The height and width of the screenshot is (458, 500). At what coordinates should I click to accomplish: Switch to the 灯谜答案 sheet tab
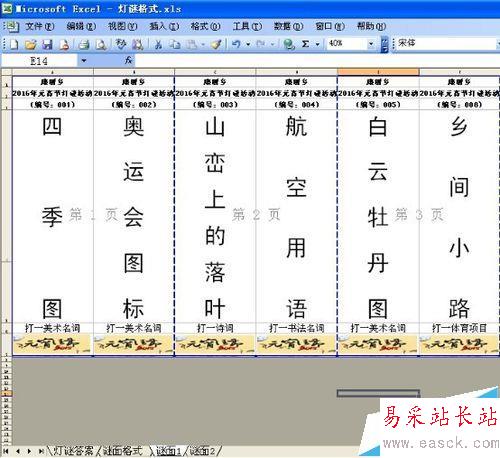(x=74, y=451)
